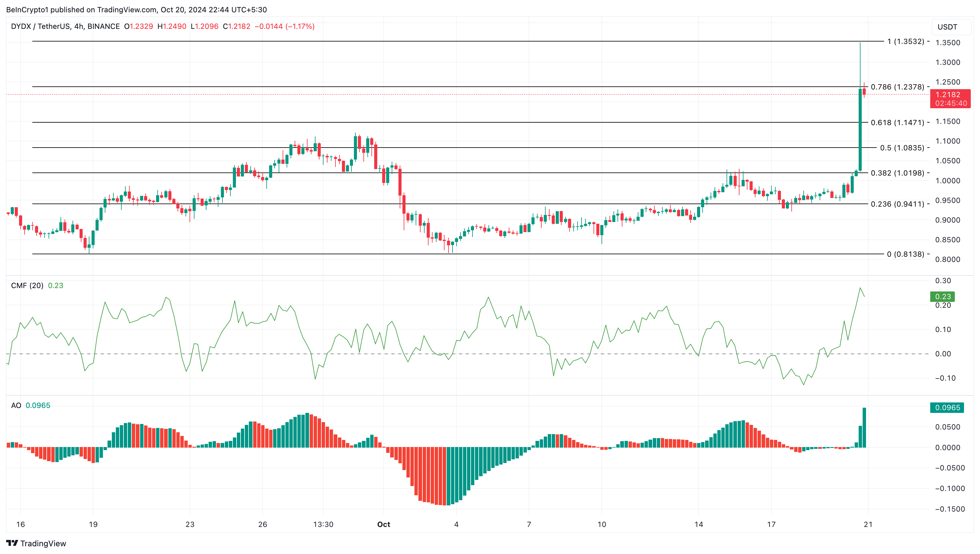Viewport: 980px width, 554px height.
Task: Click the AO value tag 0.0965
Action: [x=947, y=407]
